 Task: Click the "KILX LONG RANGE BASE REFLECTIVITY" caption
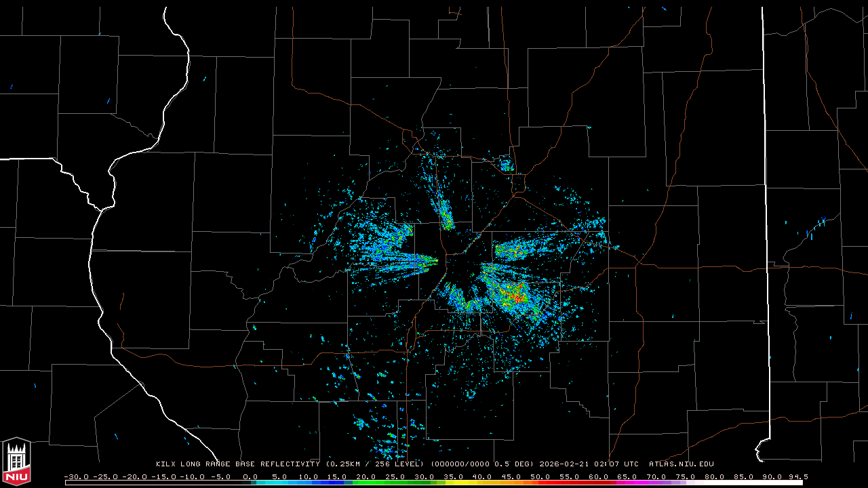pyautogui.click(x=238, y=464)
